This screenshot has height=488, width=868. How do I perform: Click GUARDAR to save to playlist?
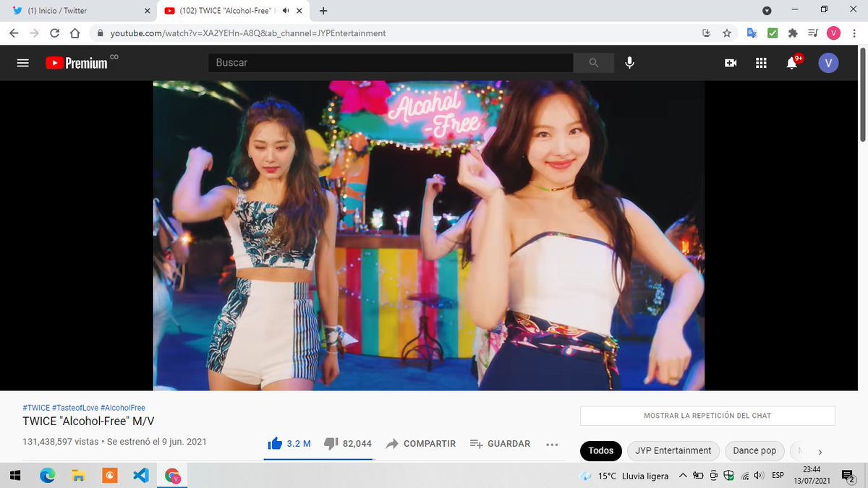(x=500, y=443)
